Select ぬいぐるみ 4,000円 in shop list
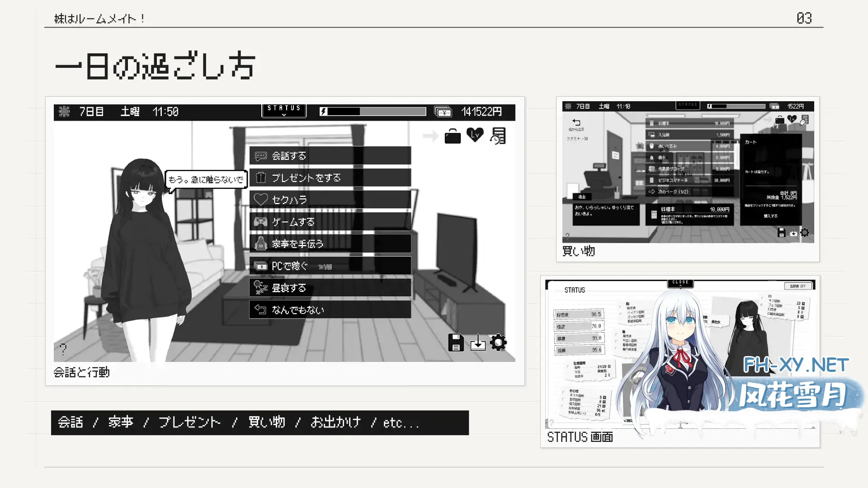This screenshot has width=868, height=488. pyautogui.click(x=690, y=146)
